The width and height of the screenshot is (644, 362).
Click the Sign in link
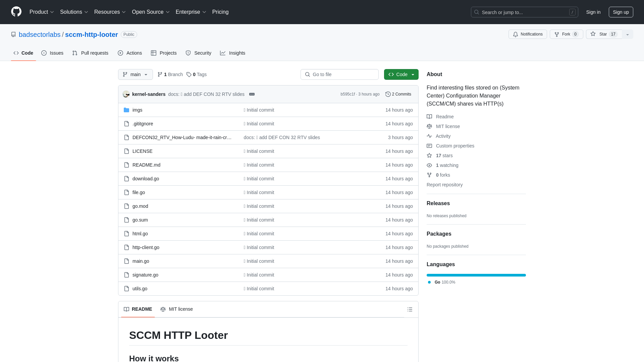pos(593,12)
